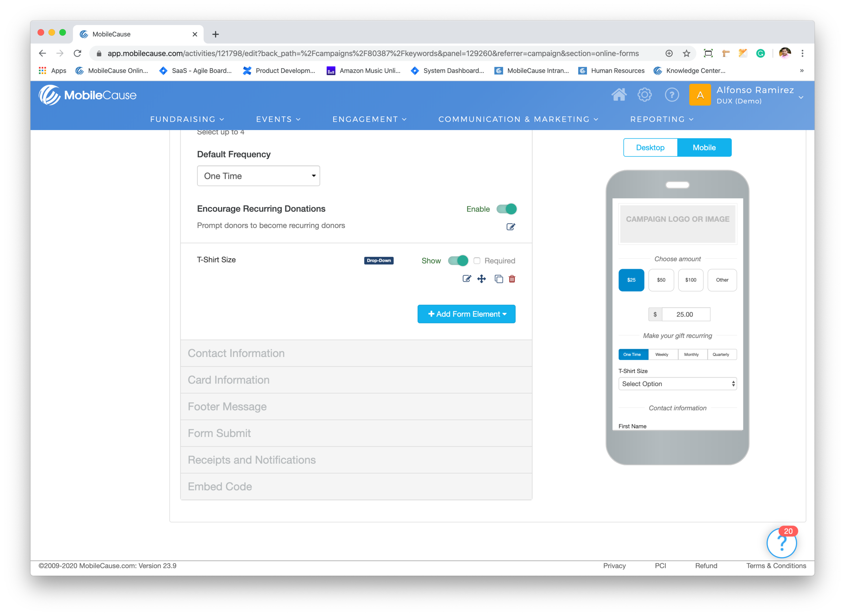Viewport: 845px width, 616px height.
Task: Open the Refund footer link
Action: click(x=706, y=566)
